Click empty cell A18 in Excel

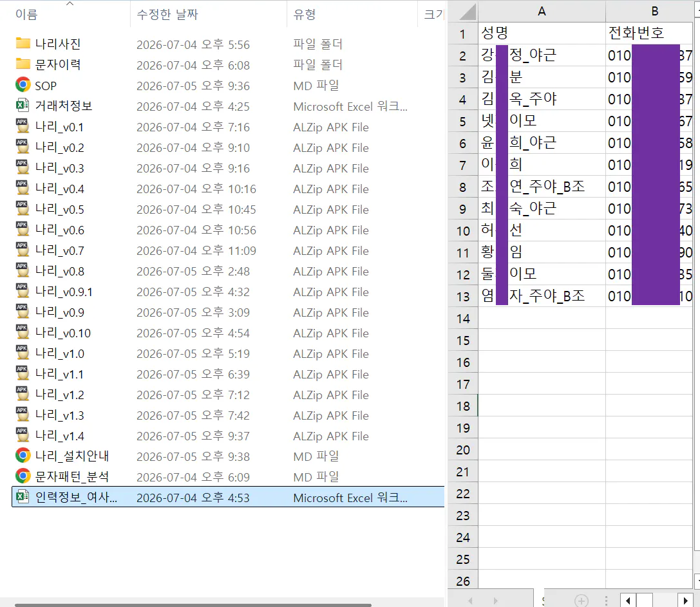click(542, 406)
